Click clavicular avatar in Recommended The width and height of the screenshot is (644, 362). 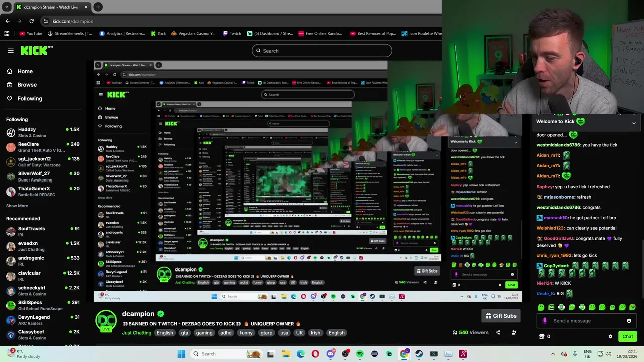click(11, 276)
